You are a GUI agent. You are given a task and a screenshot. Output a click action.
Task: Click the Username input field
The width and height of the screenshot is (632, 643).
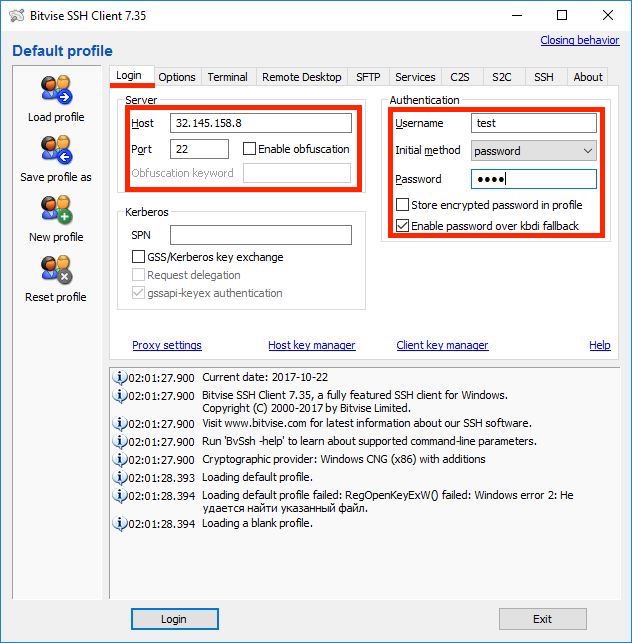pyautogui.click(x=534, y=123)
